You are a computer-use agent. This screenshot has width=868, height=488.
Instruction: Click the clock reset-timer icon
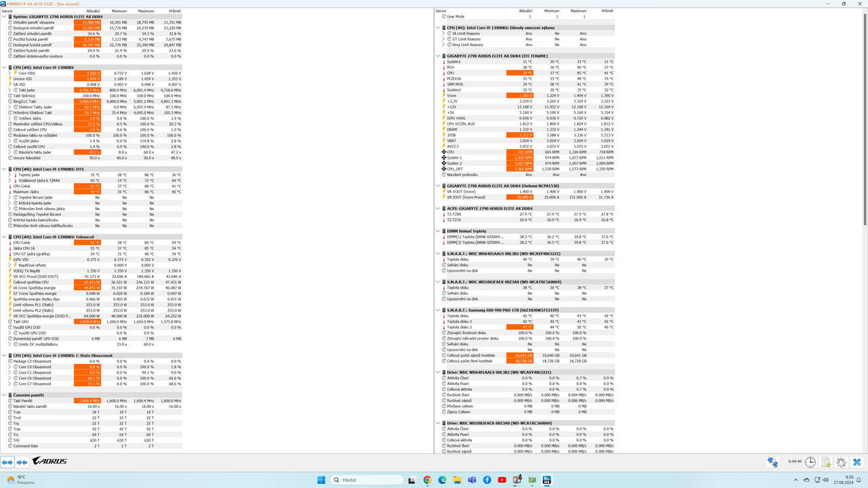point(810,462)
